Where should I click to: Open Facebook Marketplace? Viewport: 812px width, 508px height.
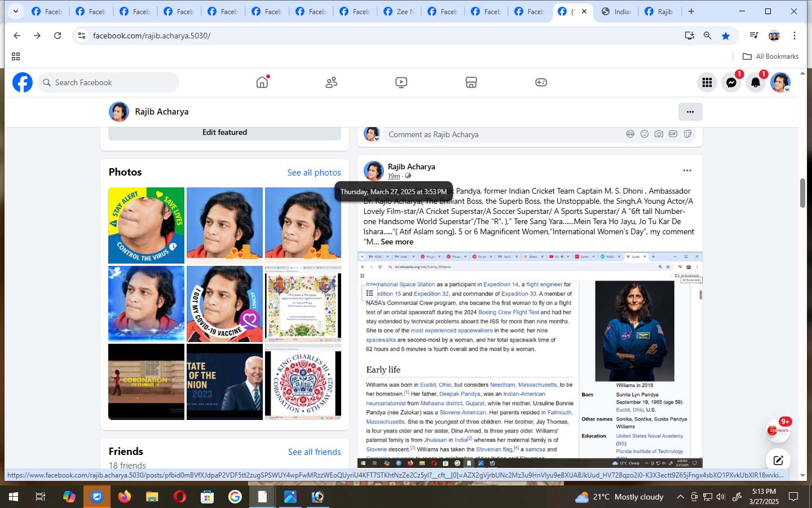tap(471, 82)
